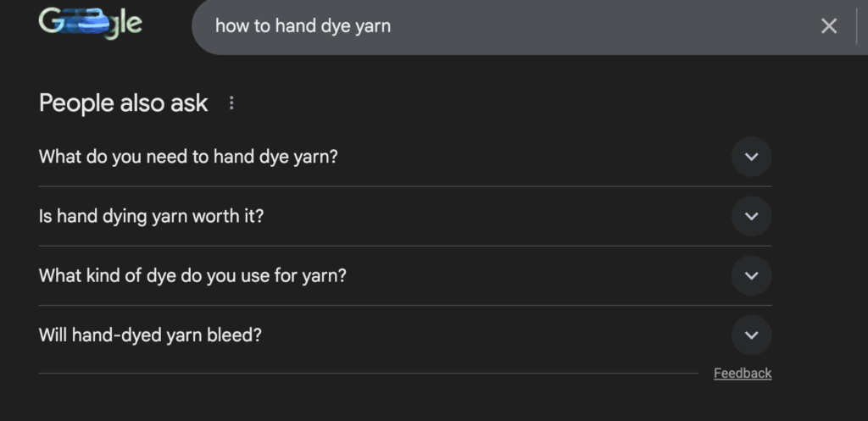The height and width of the screenshot is (421, 868).
Task: Click empty search bar area left of the X
Action: pyautogui.click(x=636, y=26)
